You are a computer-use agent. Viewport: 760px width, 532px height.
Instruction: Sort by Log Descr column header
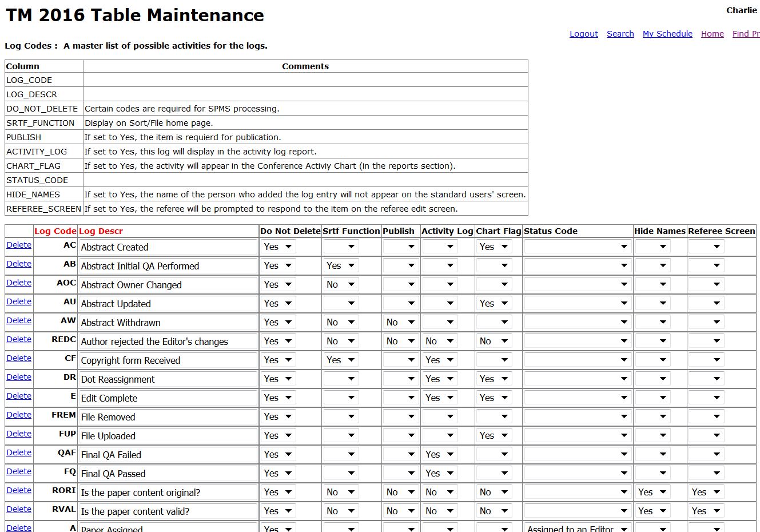point(101,231)
